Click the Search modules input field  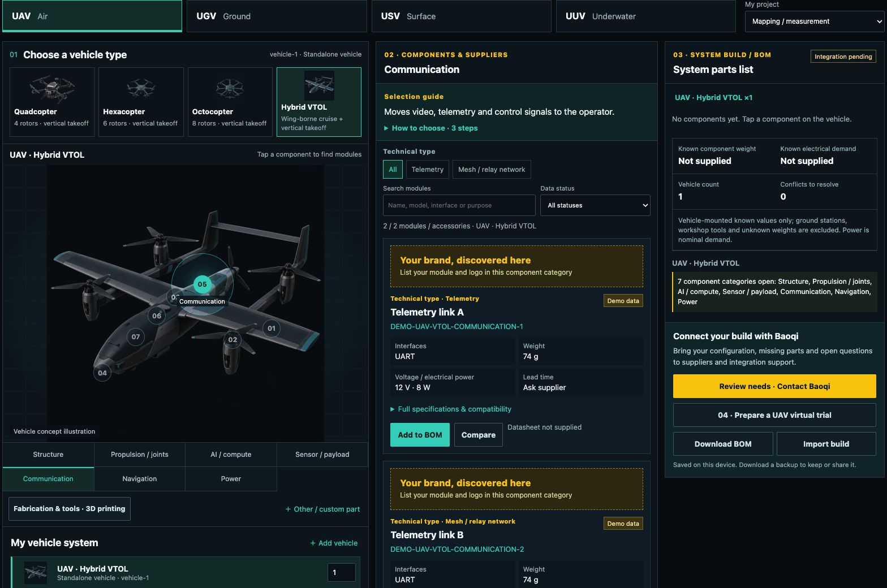pos(459,205)
